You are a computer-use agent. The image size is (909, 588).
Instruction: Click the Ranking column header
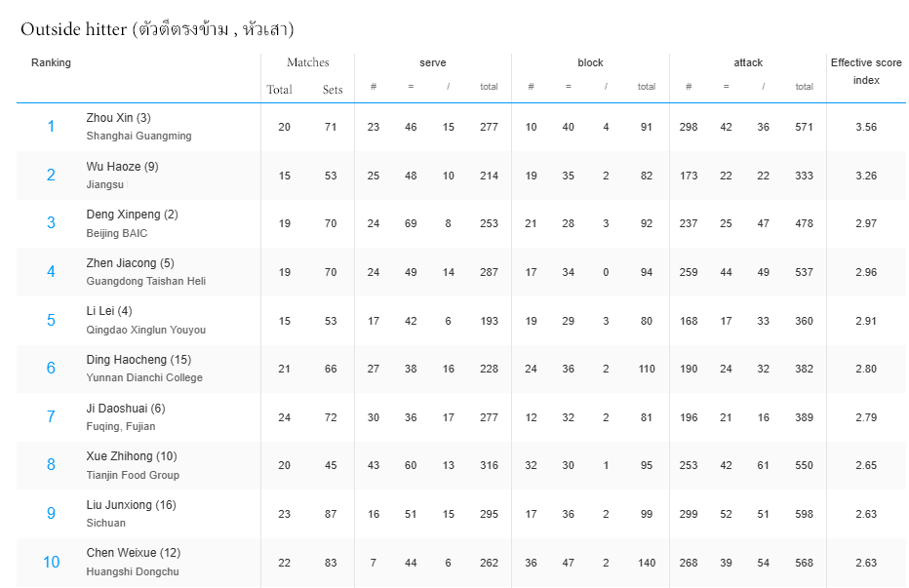tap(51, 62)
